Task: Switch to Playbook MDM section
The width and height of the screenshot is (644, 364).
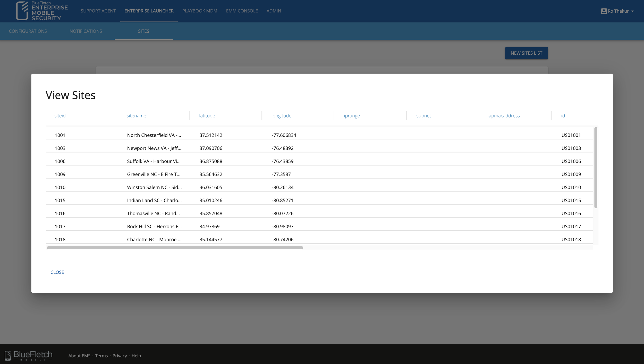Action: (x=200, y=11)
